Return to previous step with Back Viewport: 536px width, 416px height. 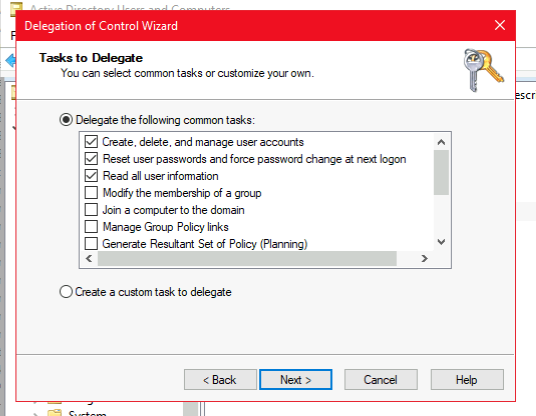pos(220,379)
